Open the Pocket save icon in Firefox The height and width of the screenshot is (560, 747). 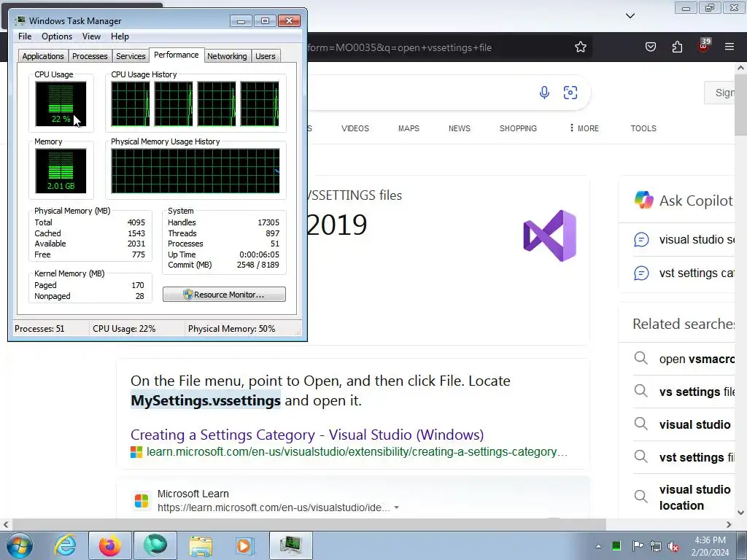[x=650, y=47]
